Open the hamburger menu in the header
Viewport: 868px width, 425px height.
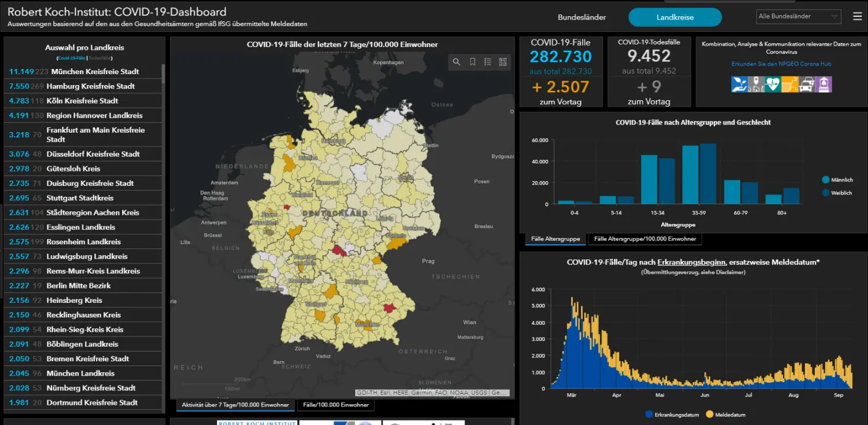857,16
